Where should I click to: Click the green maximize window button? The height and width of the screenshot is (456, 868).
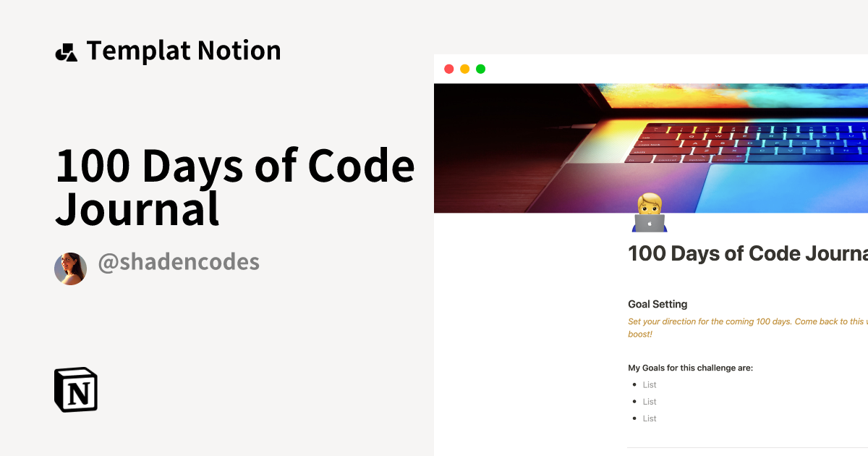coord(480,69)
